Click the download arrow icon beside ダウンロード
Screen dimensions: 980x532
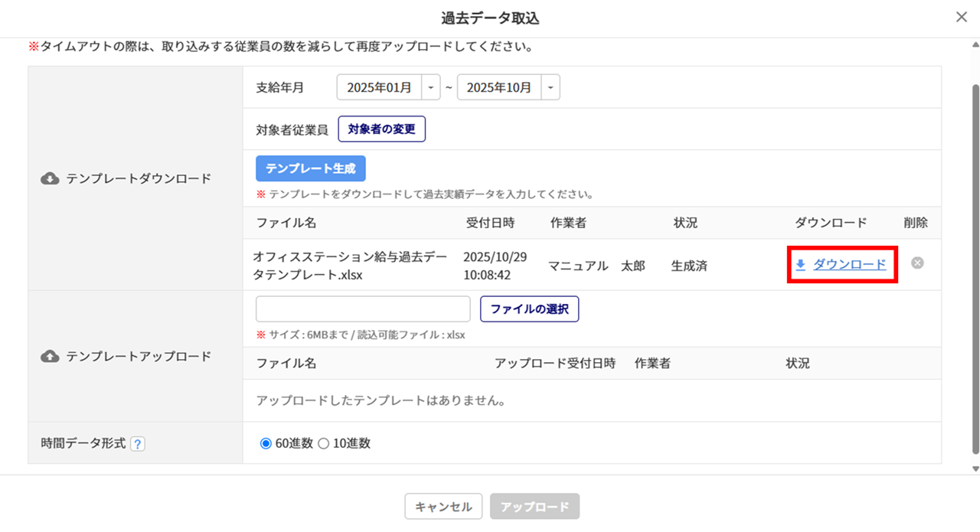tap(801, 265)
